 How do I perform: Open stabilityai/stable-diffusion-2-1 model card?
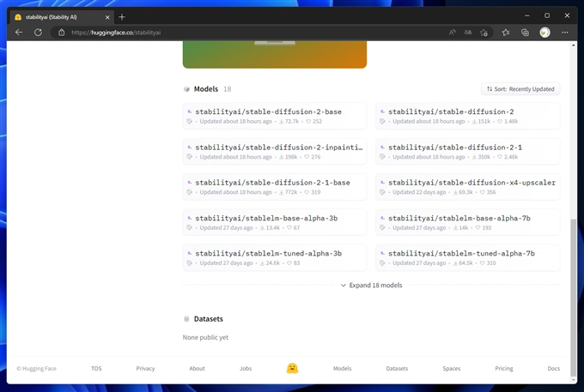pyautogui.click(x=467, y=151)
